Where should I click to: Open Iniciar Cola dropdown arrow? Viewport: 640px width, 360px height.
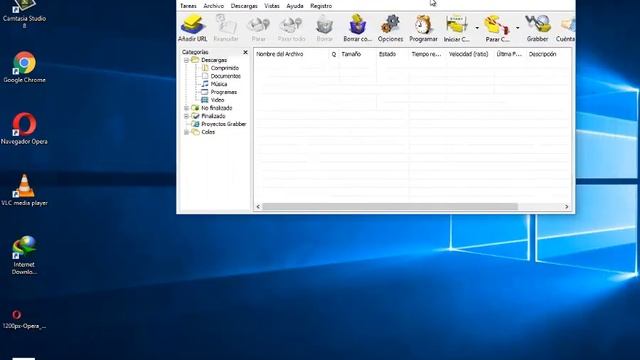coord(477,28)
